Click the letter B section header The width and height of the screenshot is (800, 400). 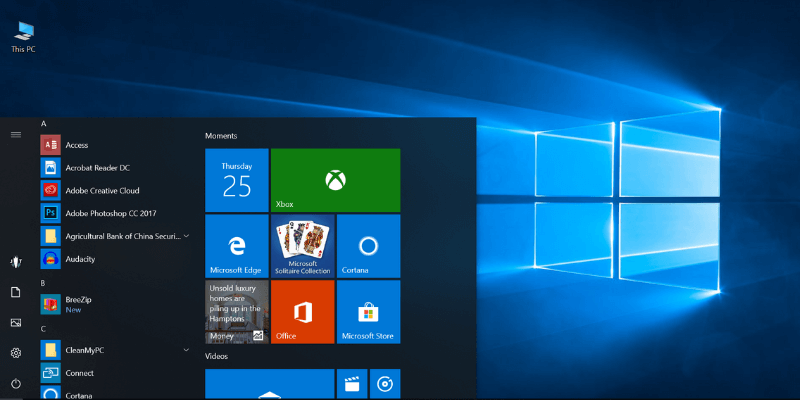pyautogui.click(x=43, y=283)
